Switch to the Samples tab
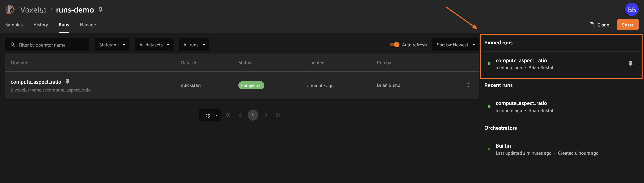The width and height of the screenshot is (644, 183). pos(14,25)
